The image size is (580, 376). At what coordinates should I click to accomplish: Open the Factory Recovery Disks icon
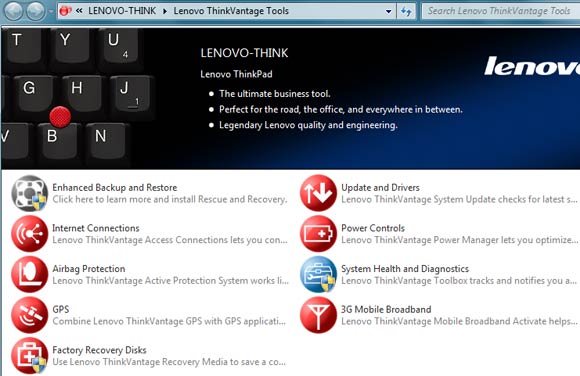click(x=29, y=355)
